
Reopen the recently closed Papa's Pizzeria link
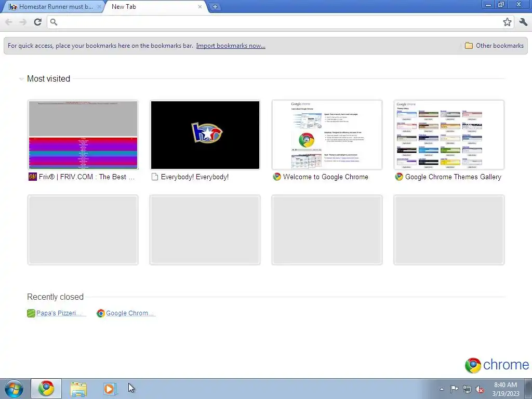59,313
